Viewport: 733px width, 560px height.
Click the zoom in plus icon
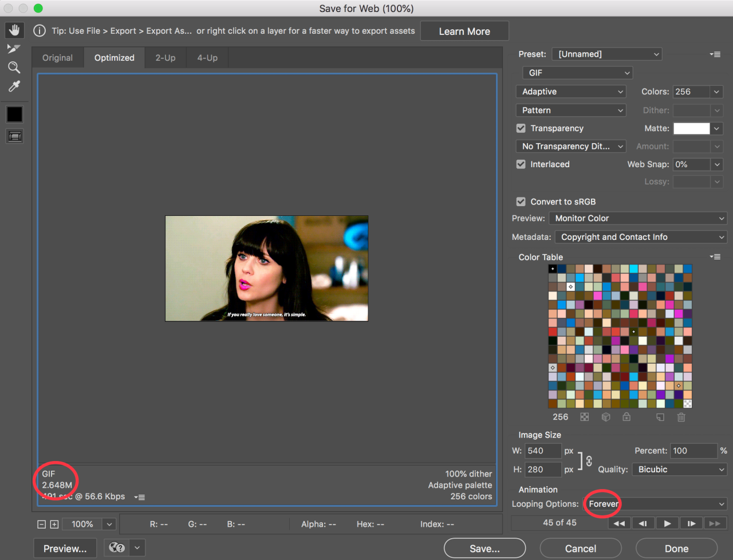pos(54,524)
